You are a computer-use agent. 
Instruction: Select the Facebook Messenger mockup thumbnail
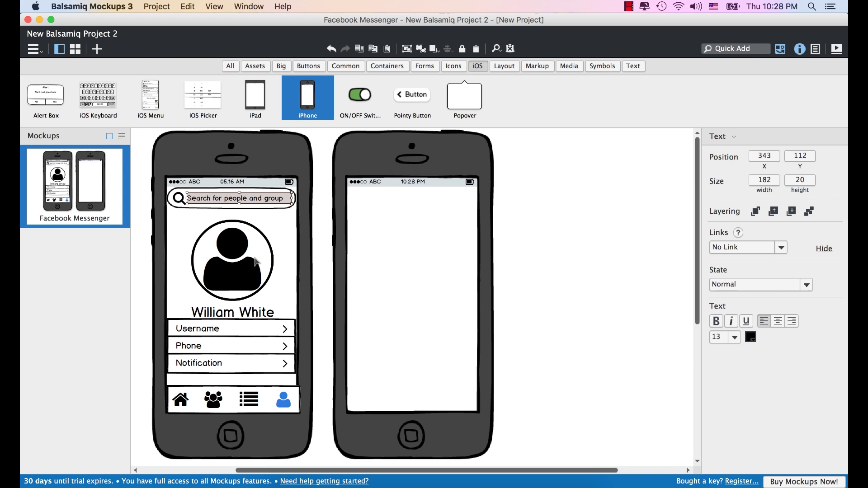click(x=75, y=186)
